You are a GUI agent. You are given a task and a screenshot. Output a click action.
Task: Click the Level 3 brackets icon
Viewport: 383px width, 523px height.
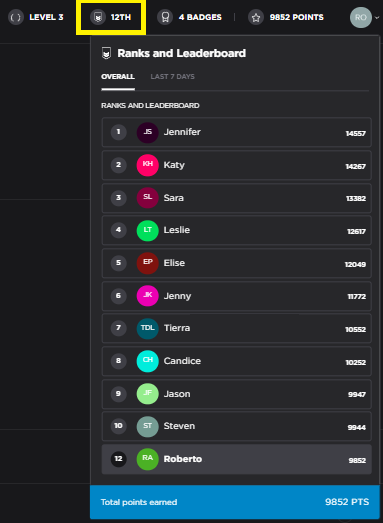15,17
